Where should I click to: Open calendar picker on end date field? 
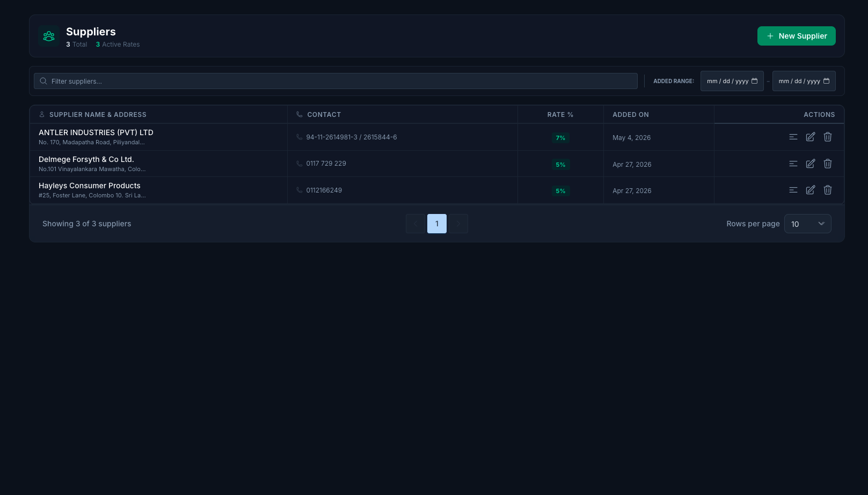click(826, 81)
